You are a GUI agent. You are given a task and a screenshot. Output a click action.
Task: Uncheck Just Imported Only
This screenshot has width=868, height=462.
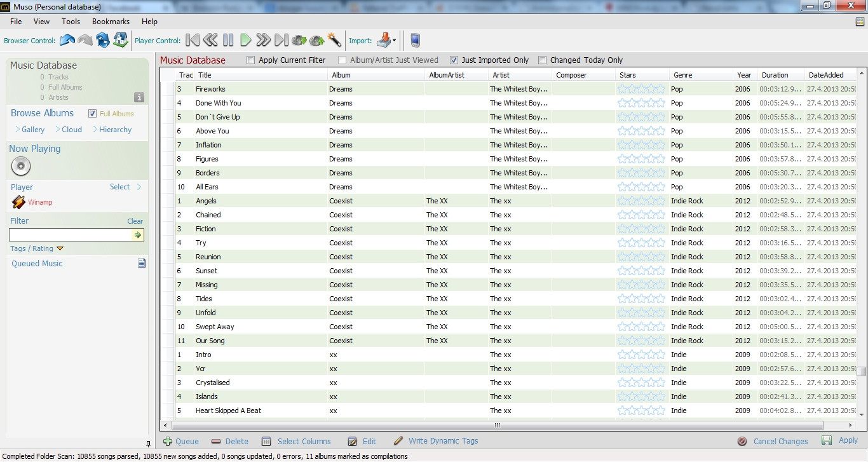pos(454,60)
